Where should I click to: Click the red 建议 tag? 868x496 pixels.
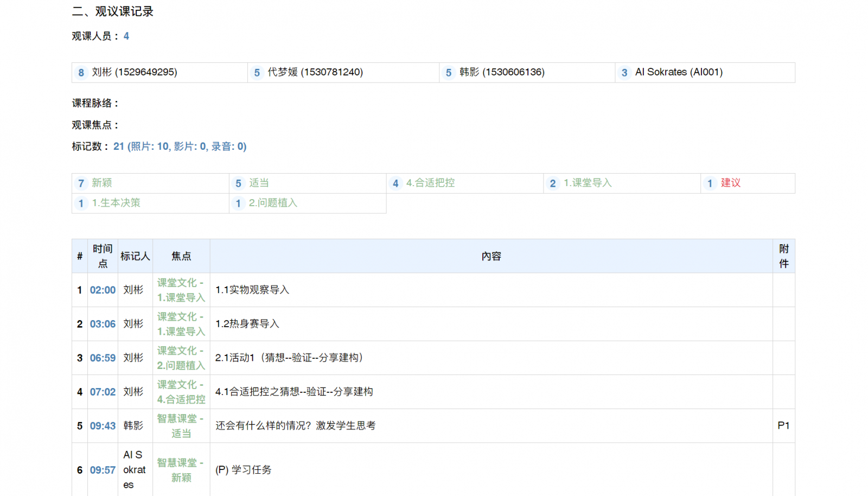tap(730, 183)
